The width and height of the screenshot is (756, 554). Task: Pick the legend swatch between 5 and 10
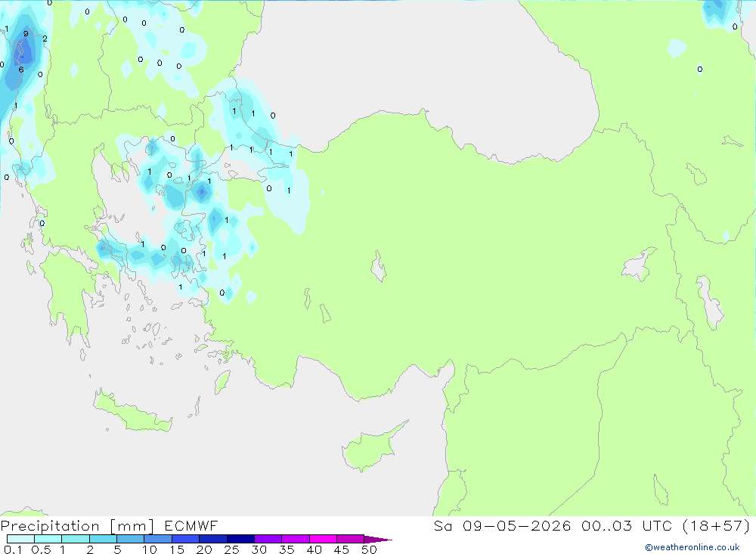pos(130,539)
